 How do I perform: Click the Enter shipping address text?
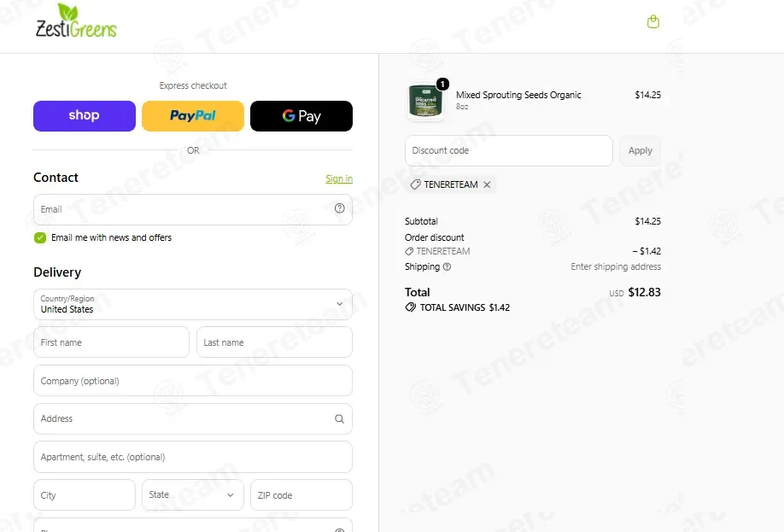click(616, 267)
